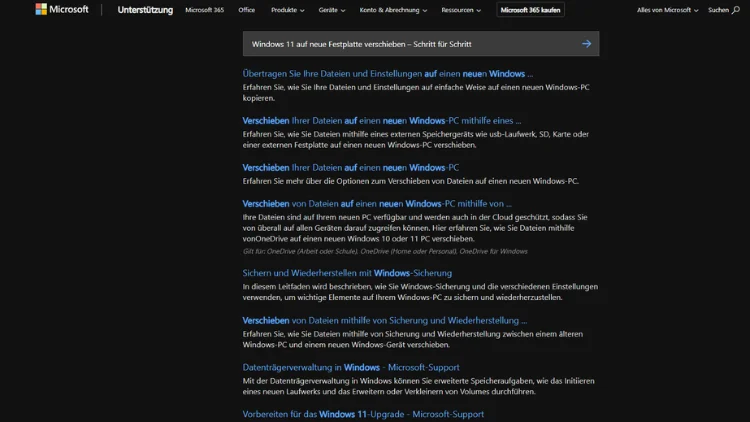The image size is (750, 422).
Task: Open the Office menu item
Action: 246,10
